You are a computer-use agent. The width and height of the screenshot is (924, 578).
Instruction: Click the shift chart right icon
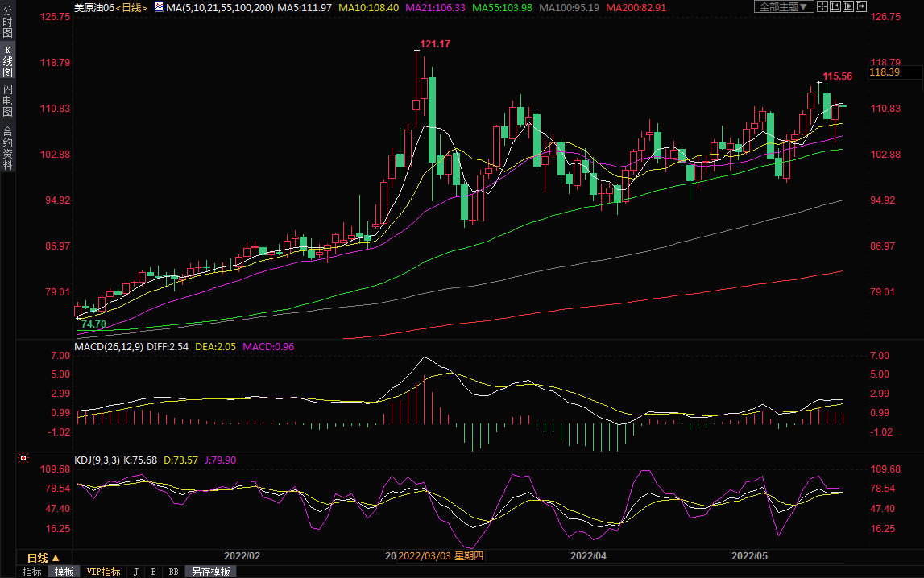pos(862,7)
